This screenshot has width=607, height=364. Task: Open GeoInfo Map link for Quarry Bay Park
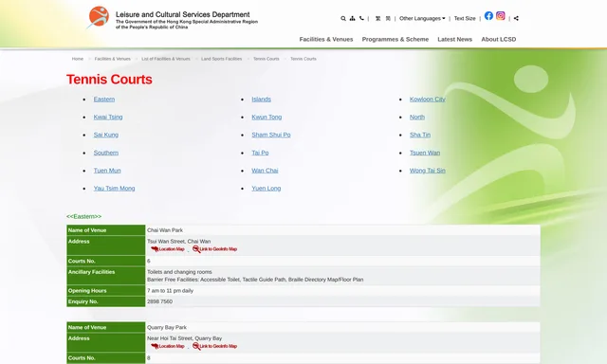pyautogui.click(x=214, y=346)
